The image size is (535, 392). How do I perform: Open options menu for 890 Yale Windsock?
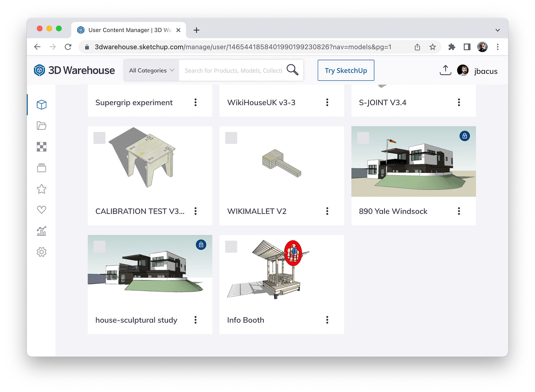(459, 211)
